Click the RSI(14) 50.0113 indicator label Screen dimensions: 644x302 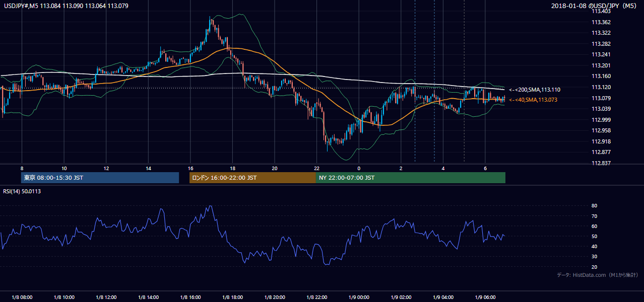(x=22, y=191)
